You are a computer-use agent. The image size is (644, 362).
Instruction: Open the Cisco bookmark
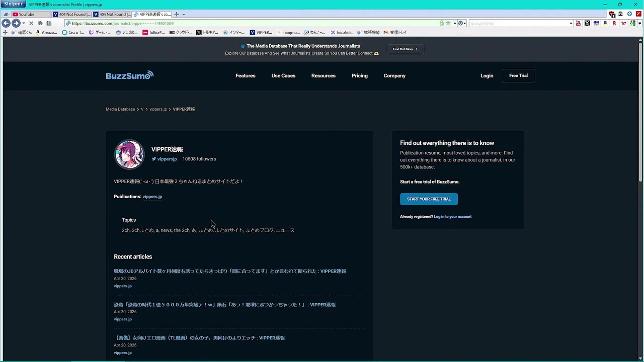pyautogui.click(x=73, y=32)
